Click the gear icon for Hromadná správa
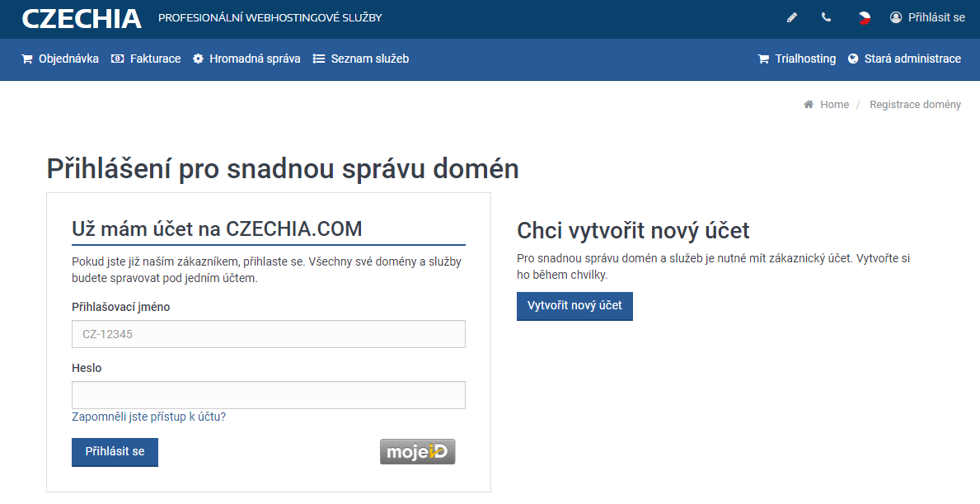This screenshot has height=504, width=980. tap(198, 59)
